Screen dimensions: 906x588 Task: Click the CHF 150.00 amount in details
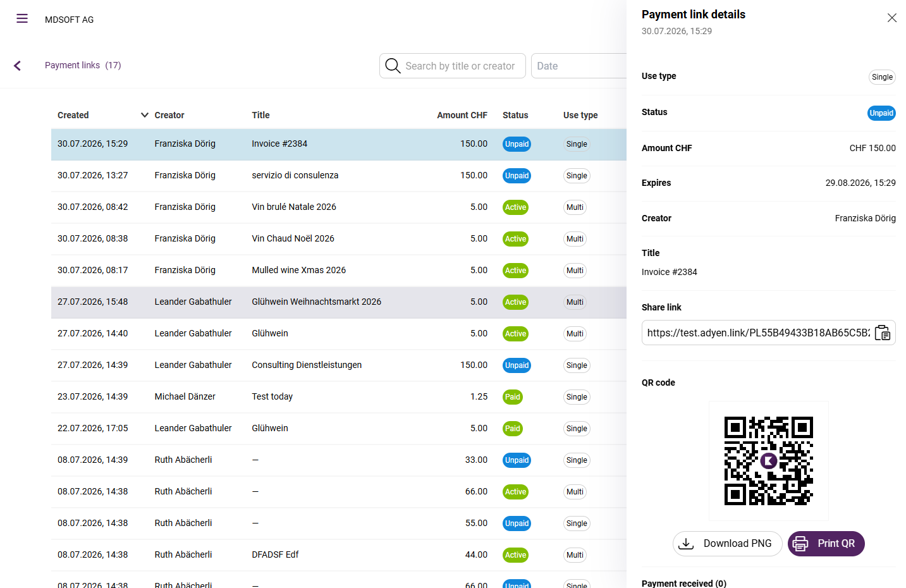tap(872, 148)
